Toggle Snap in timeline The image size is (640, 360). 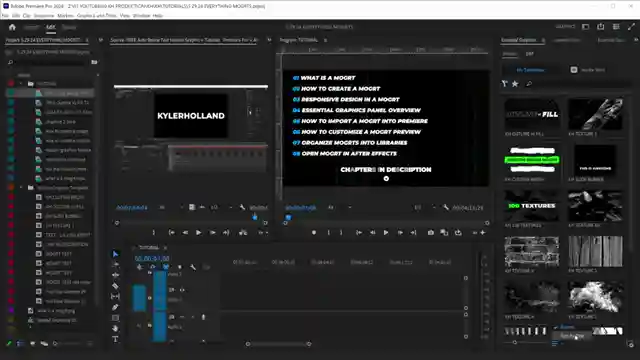153,267
